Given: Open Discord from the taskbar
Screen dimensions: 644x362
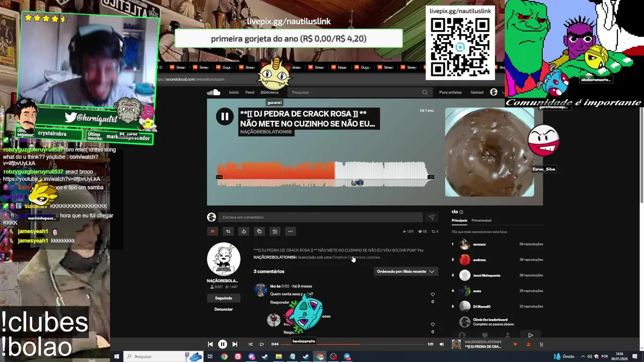Looking at the screenshot, I should click(252, 356).
